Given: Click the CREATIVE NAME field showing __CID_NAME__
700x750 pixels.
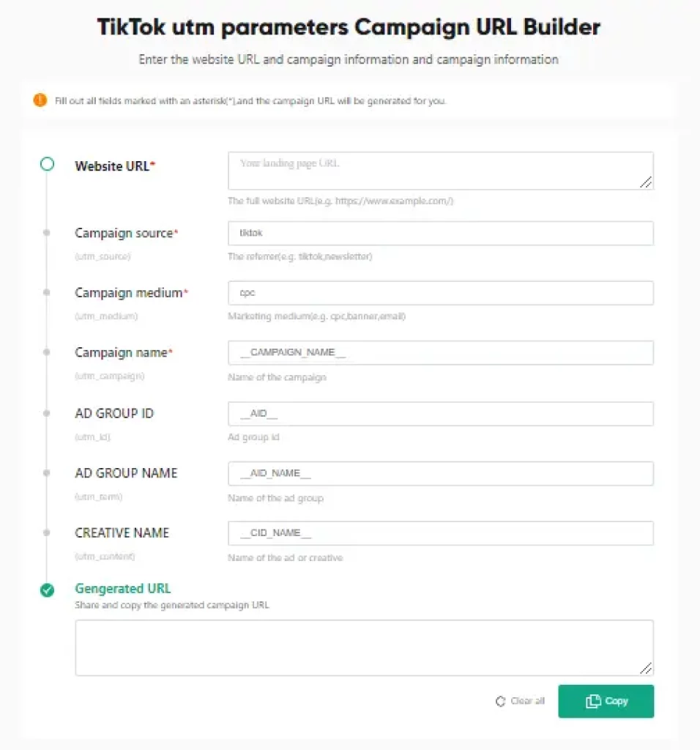Looking at the screenshot, I should point(439,532).
